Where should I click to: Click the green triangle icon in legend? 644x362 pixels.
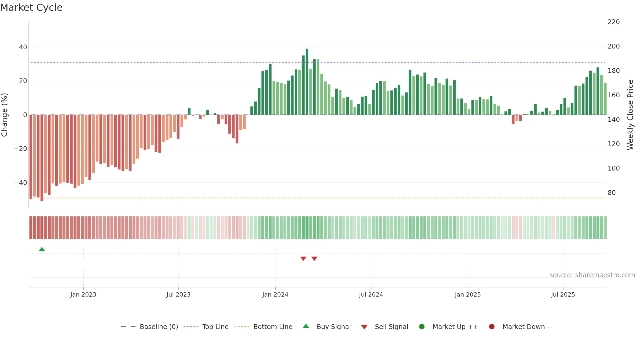(x=306, y=326)
